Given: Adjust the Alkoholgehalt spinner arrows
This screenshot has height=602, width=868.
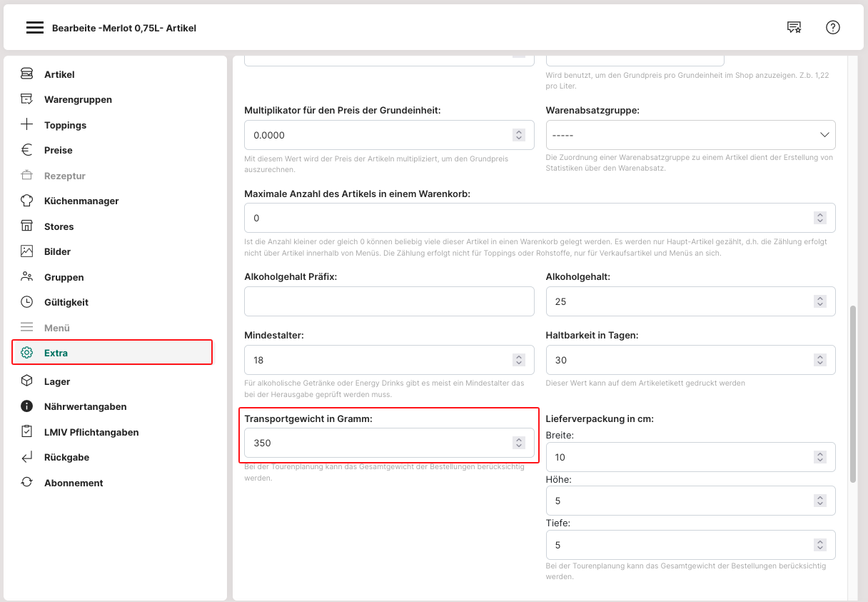Looking at the screenshot, I should [820, 301].
